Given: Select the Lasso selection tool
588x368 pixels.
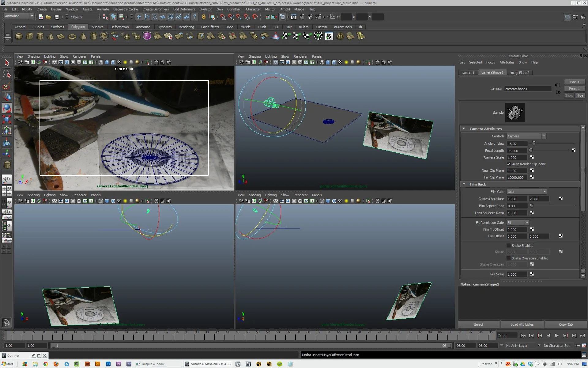Looking at the screenshot, I should (7, 74).
